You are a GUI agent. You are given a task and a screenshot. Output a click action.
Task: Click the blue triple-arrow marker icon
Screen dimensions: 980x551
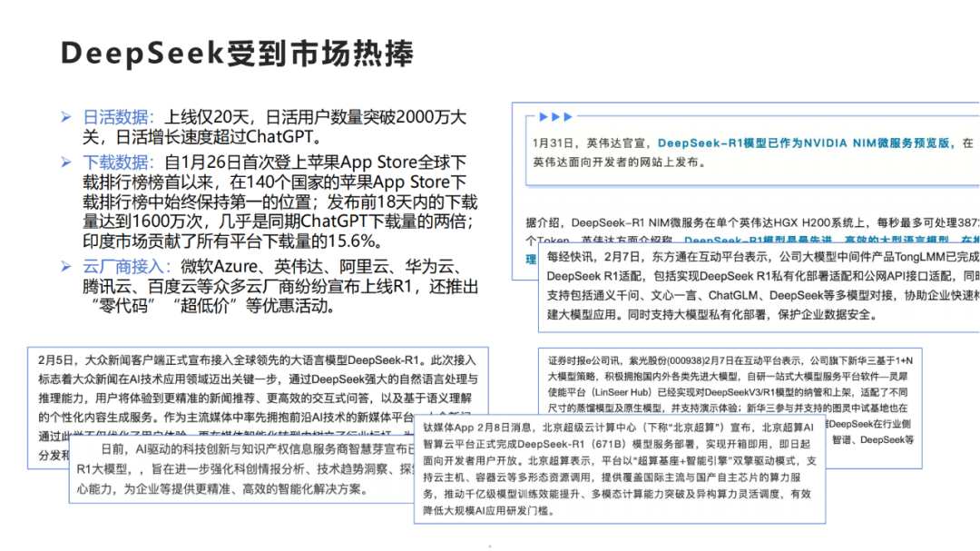(x=554, y=116)
